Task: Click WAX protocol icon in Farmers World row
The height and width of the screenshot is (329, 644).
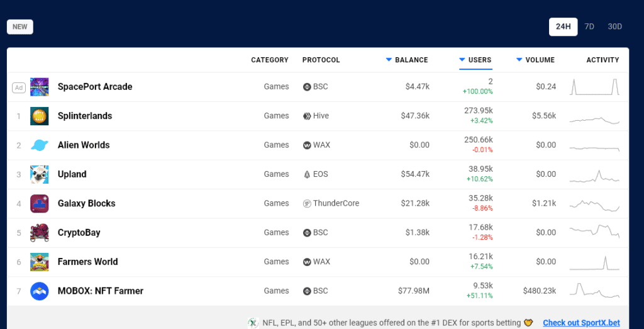Action: pos(307,262)
